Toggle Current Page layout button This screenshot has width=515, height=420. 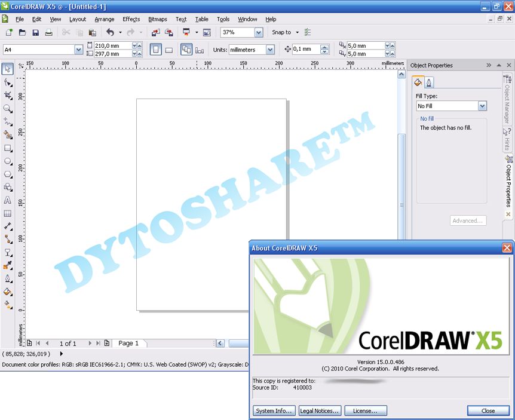click(x=200, y=50)
